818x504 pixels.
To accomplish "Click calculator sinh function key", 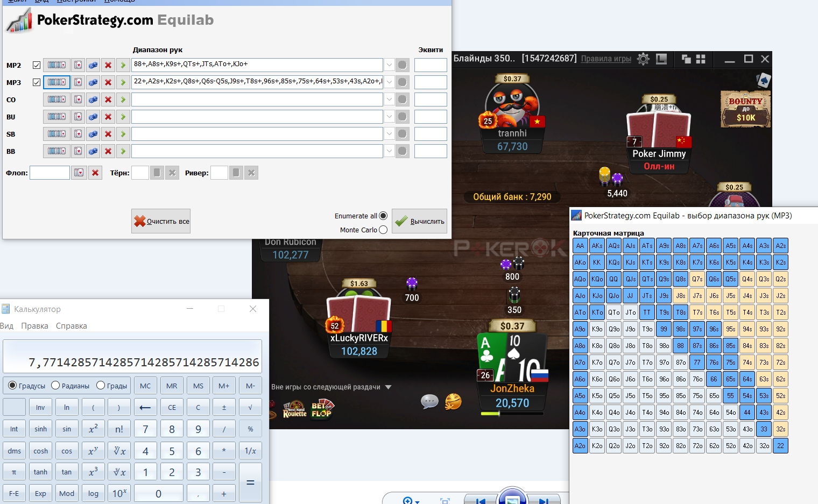I will click(x=40, y=429).
